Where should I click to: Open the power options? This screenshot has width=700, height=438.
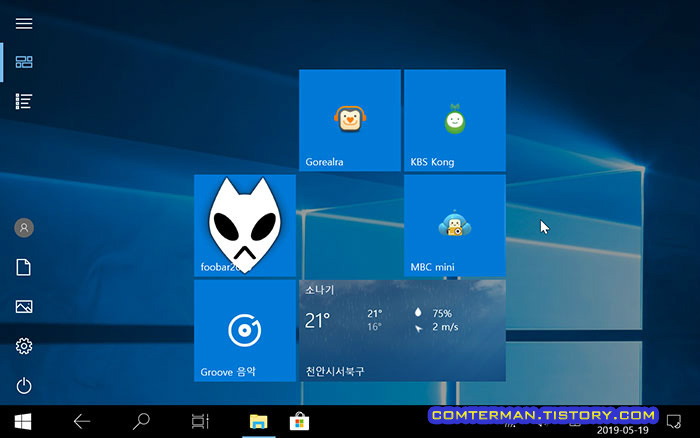24,386
